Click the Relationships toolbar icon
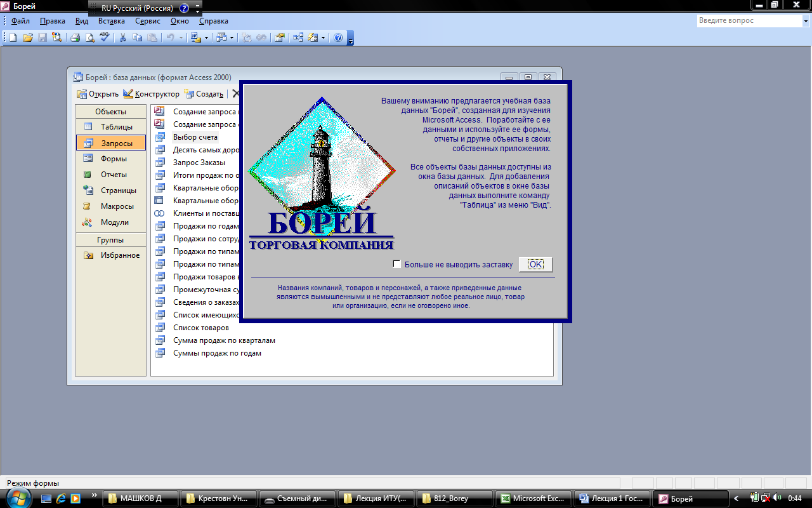The image size is (812, 508). [x=298, y=37]
